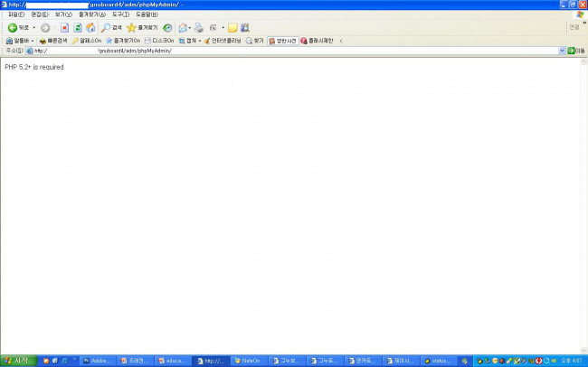Click the orange quick launch icon
The width and height of the screenshot is (588, 367).
[46, 361]
